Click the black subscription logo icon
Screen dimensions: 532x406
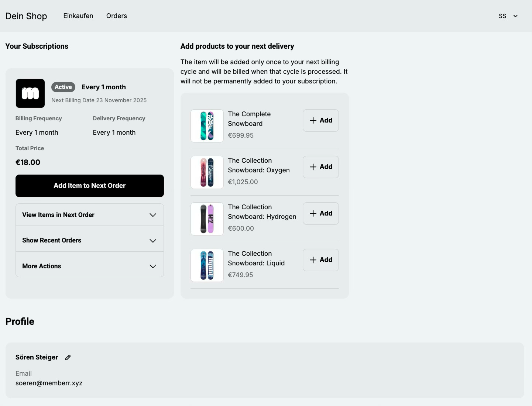[30, 93]
